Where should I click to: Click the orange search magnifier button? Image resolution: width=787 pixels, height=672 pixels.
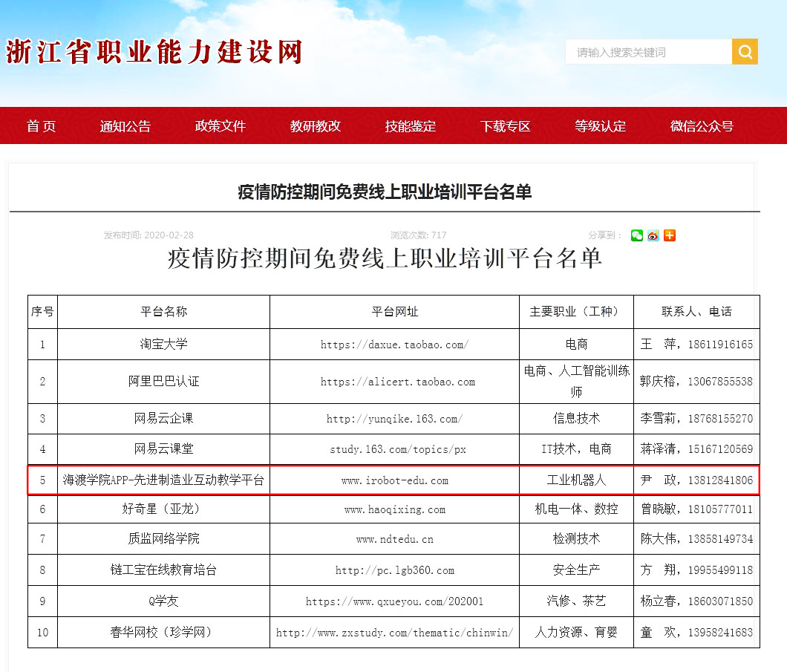tap(745, 52)
